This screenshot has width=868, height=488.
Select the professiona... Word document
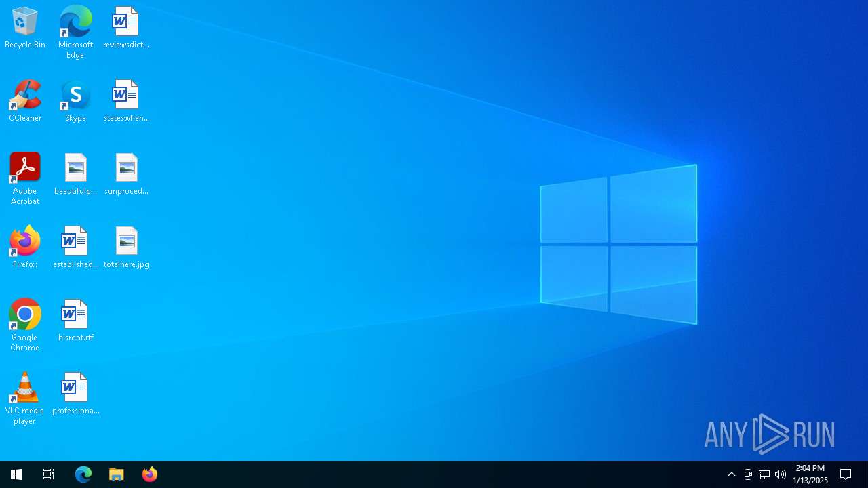pyautogui.click(x=75, y=394)
